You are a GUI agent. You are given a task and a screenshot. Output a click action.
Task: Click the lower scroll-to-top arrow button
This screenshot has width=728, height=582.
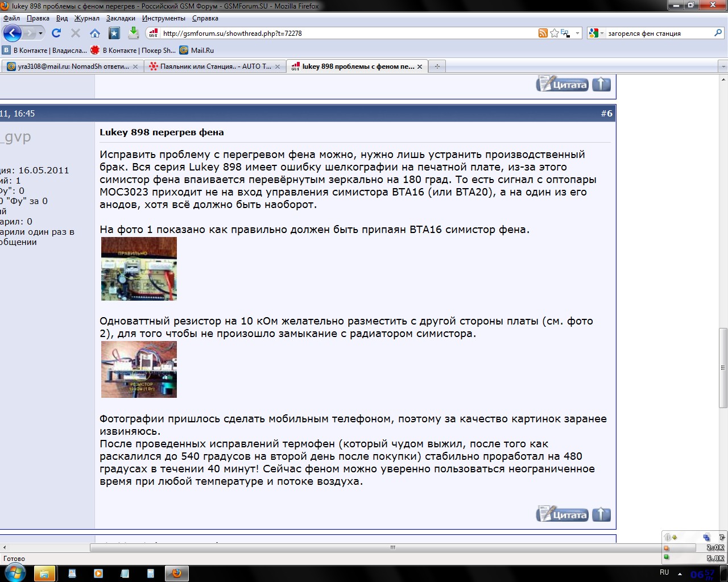click(601, 514)
